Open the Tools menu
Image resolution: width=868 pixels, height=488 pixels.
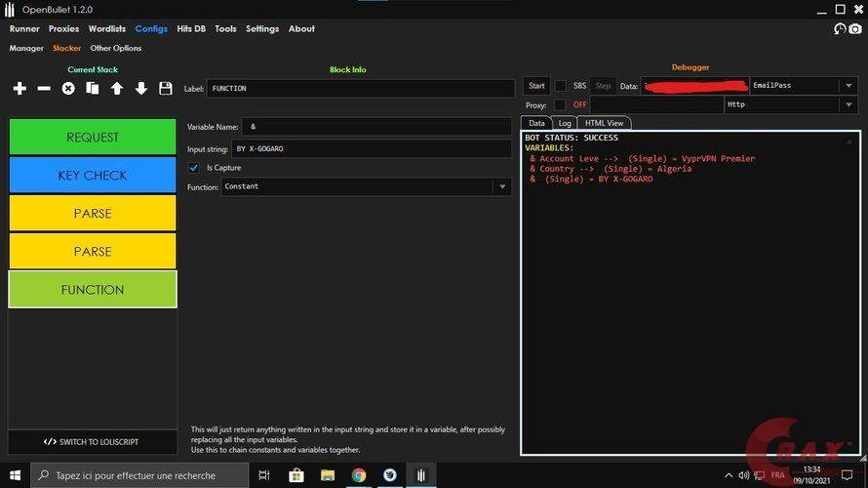[x=225, y=29]
